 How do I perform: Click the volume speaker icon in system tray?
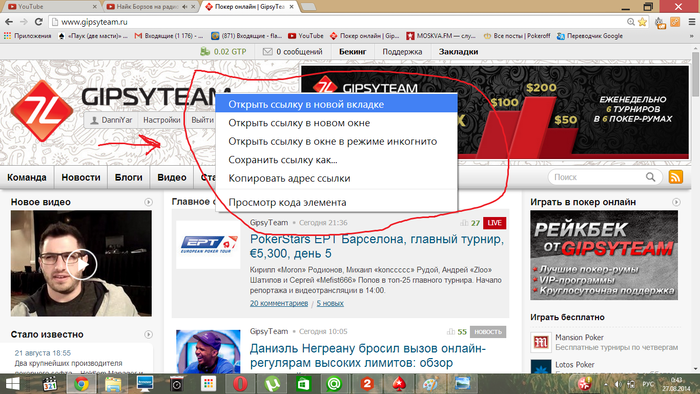coord(618,384)
